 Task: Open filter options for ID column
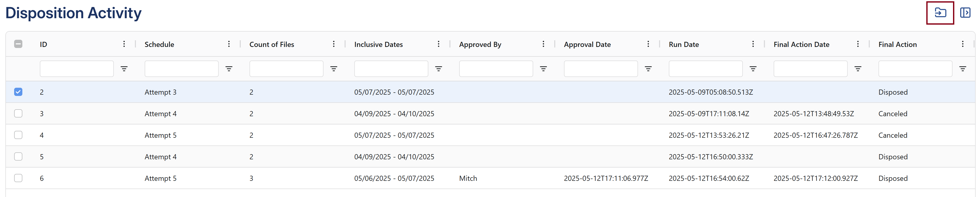coord(124,69)
